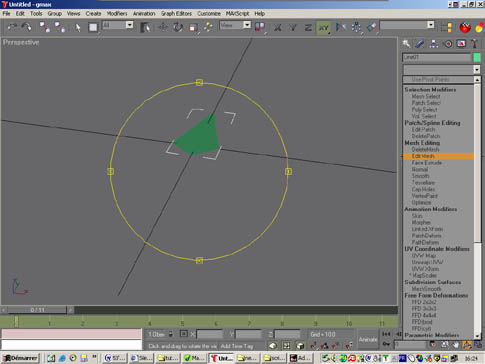Toggle Restrict to Z axis
The width and height of the screenshot is (485, 364).
pos(308,27)
